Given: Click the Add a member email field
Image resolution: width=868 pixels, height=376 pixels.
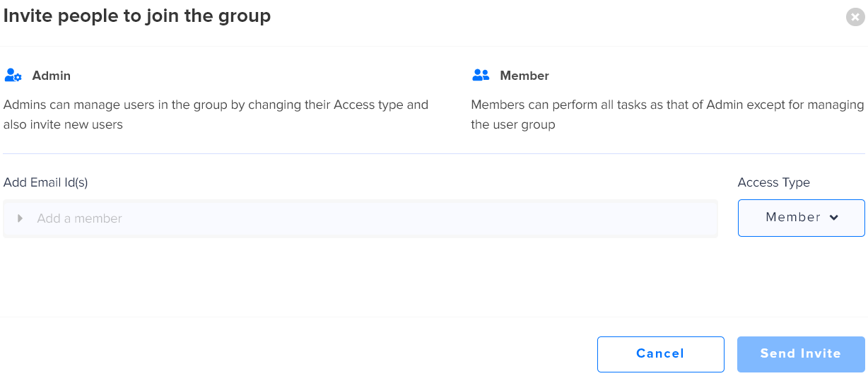Looking at the screenshot, I should [x=360, y=218].
